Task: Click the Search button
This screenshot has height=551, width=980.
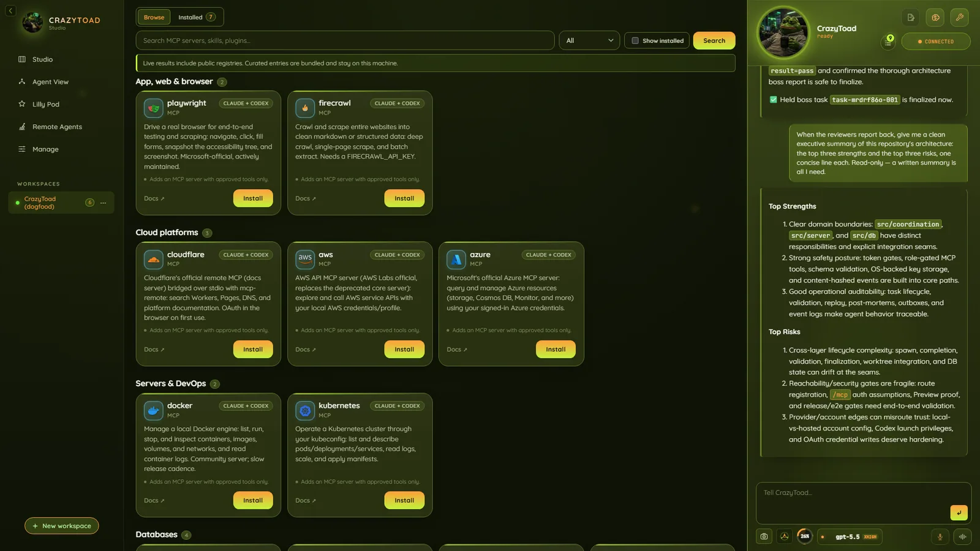Action: pyautogui.click(x=714, y=40)
